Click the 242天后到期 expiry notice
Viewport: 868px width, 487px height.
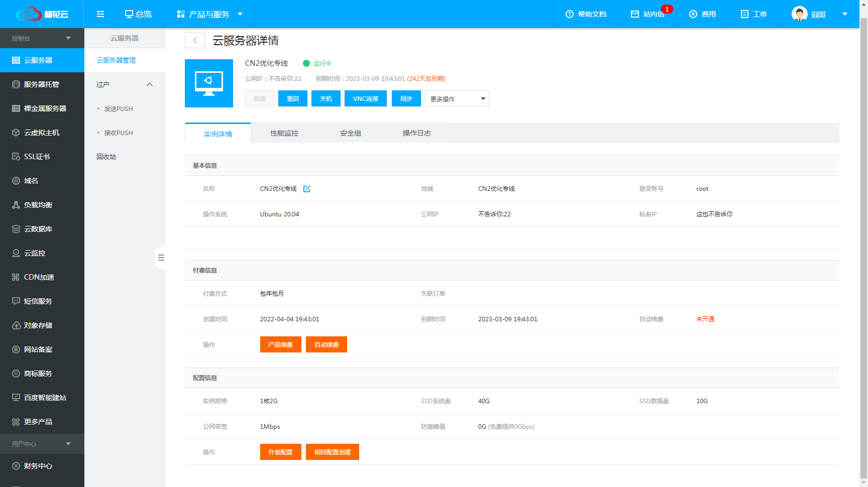click(426, 79)
